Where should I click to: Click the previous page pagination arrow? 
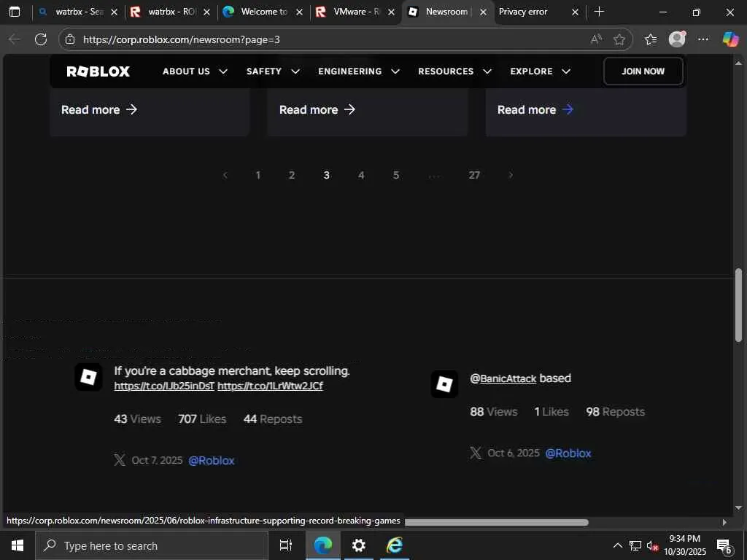225,175
